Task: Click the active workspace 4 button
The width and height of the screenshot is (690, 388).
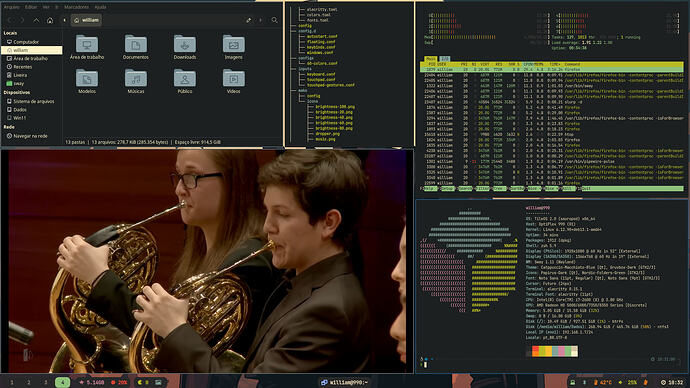Action: click(62, 382)
